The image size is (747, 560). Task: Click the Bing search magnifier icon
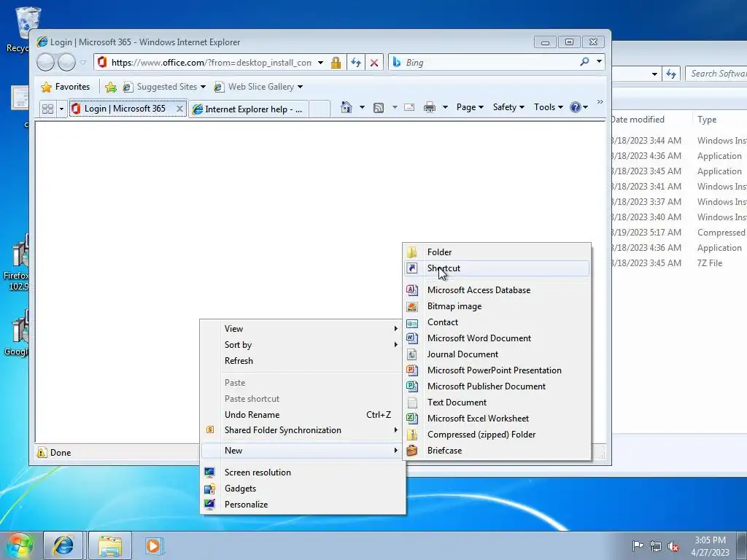coord(584,62)
